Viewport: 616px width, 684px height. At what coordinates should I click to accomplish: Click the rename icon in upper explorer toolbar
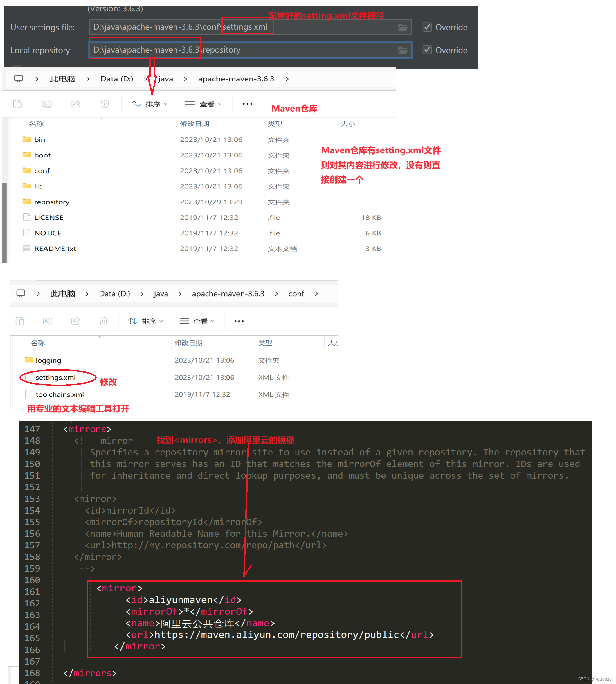(x=47, y=104)
